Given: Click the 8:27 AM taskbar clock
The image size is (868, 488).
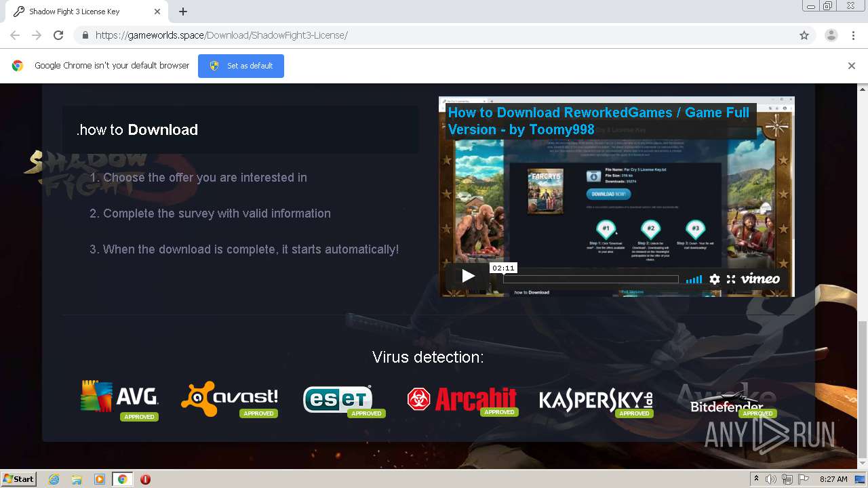Looking at the screenshot, I should 833,479.
